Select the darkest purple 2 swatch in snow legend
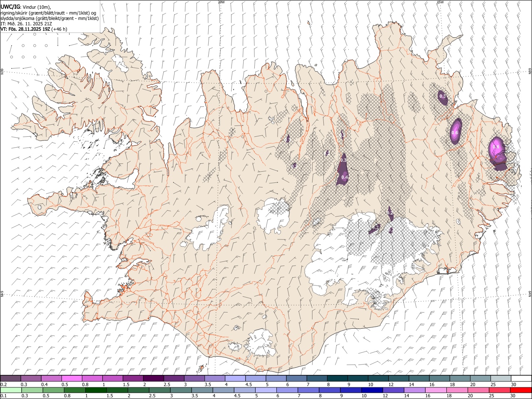The image size is (532, 399). point(153,379)
